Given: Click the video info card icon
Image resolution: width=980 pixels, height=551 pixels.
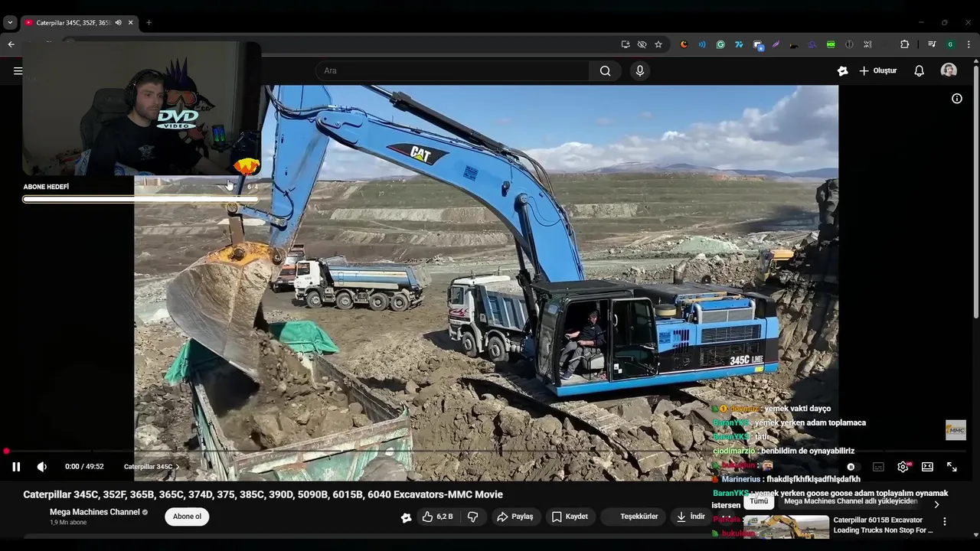Looking at the screenshot, I should (956, 98).
